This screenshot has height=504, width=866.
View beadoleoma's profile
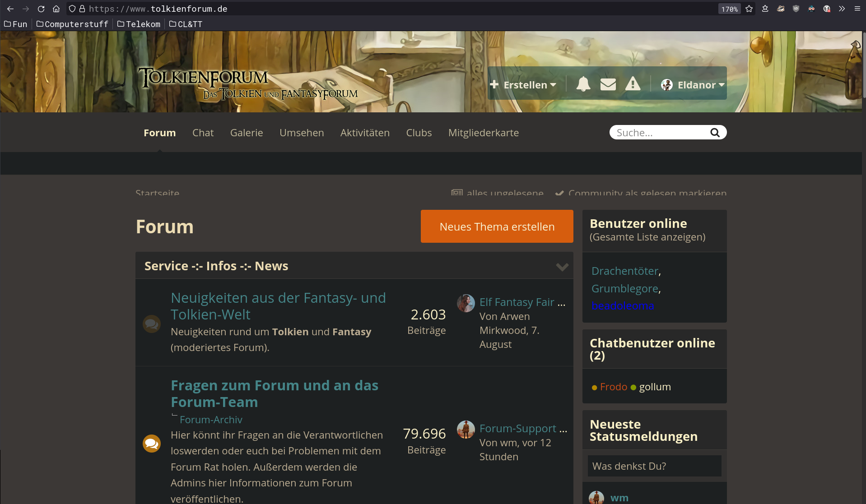[x=623, y=305]
